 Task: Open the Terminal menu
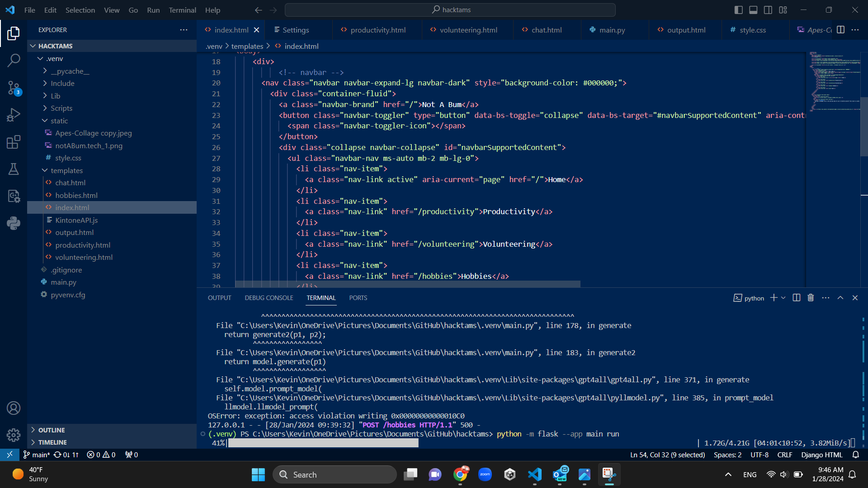[182, 10]
